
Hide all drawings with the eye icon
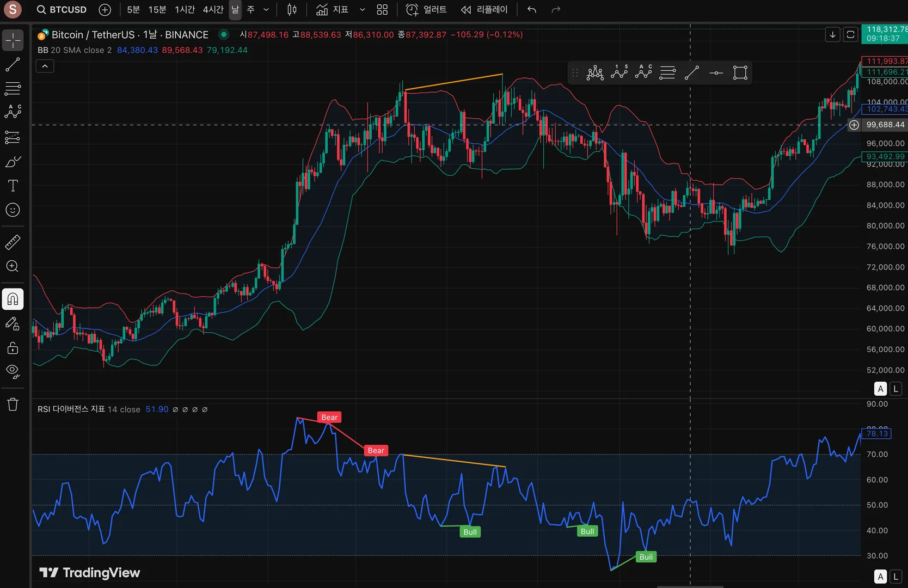click(13, 372)
